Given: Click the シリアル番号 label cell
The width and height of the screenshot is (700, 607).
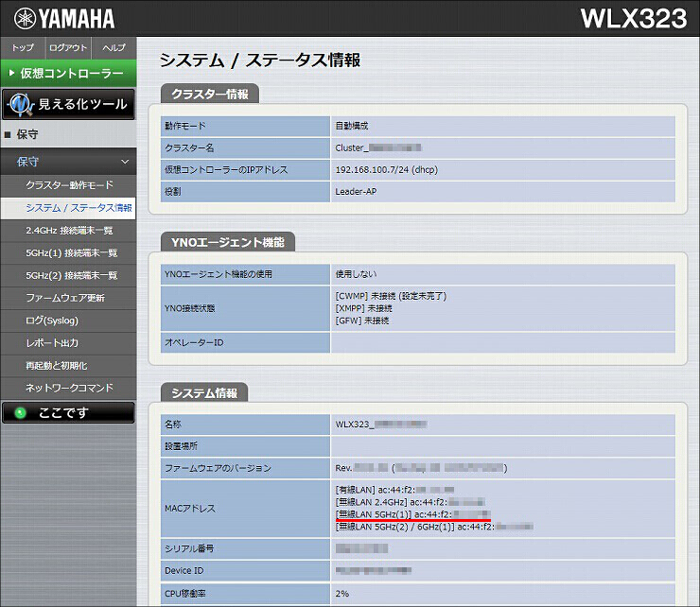Looking at the screenshot, I should coord(246,548).
